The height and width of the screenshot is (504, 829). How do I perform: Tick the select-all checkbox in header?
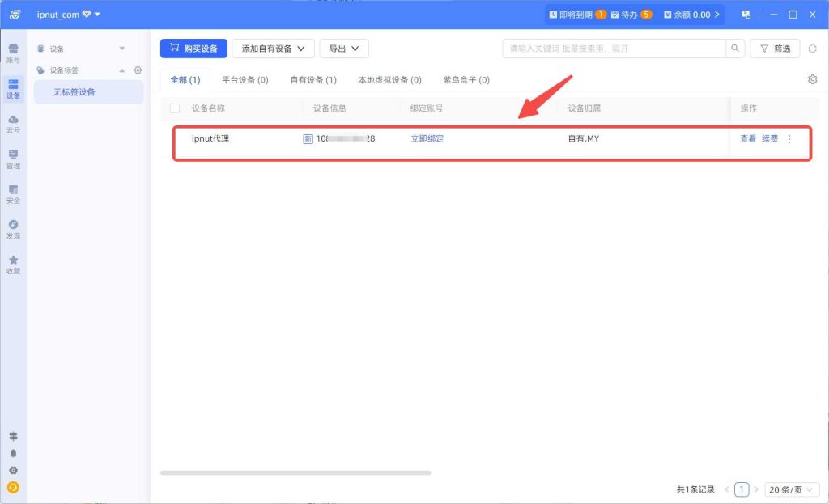175,108
